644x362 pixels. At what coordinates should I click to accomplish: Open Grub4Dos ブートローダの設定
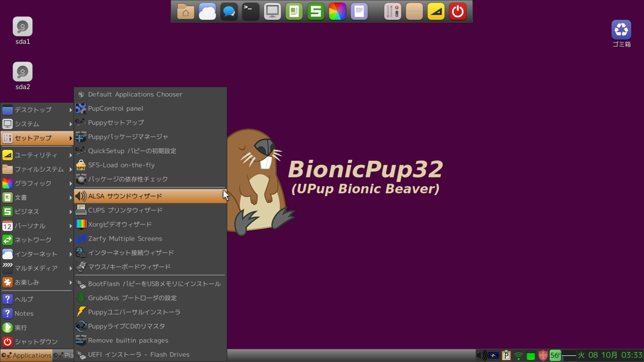(x=150, y=298)
